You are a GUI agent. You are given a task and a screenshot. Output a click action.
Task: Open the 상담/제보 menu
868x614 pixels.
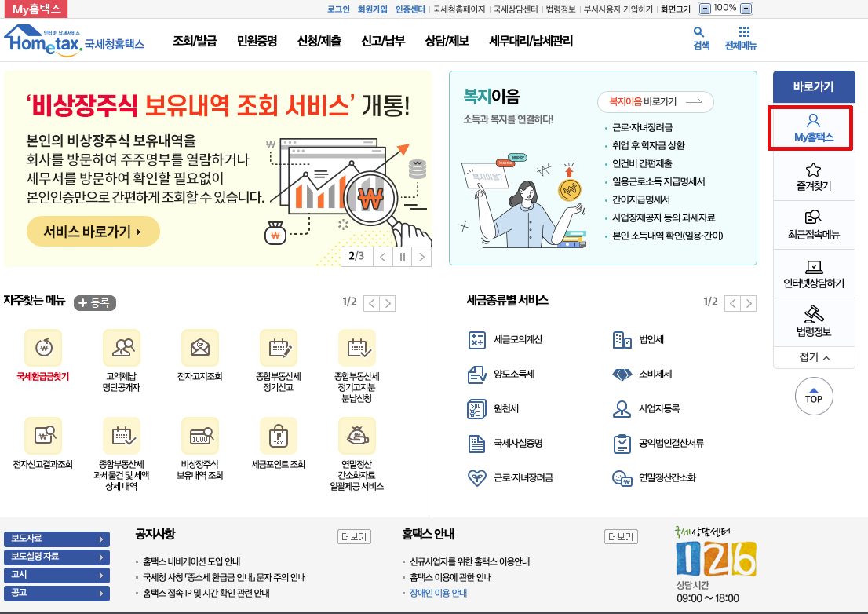[447, 41]
